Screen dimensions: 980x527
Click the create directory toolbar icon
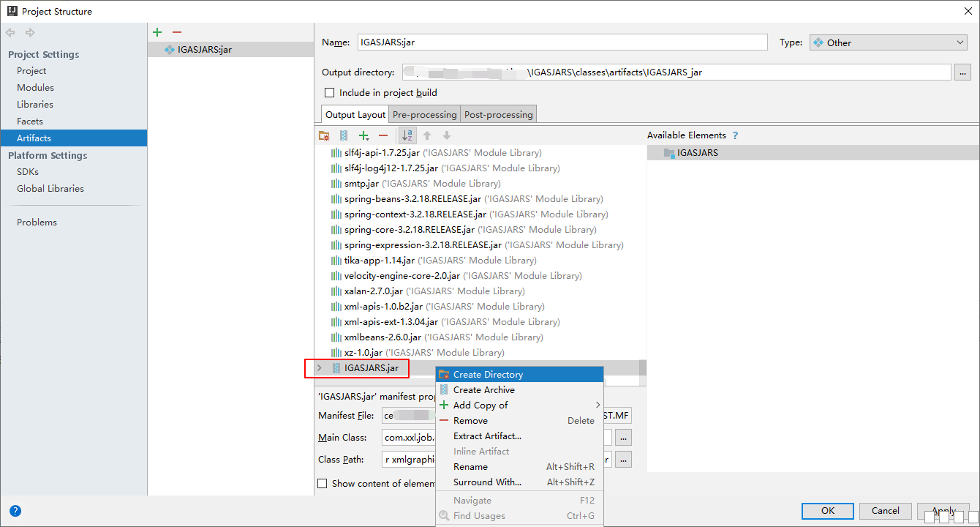click(324, 135)
